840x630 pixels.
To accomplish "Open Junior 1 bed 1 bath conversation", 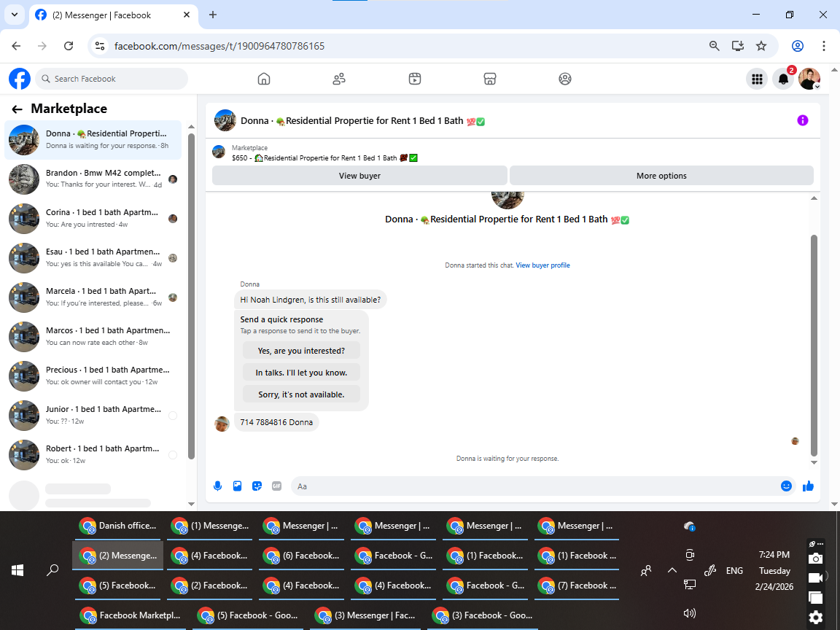I will tap(93, 415).
